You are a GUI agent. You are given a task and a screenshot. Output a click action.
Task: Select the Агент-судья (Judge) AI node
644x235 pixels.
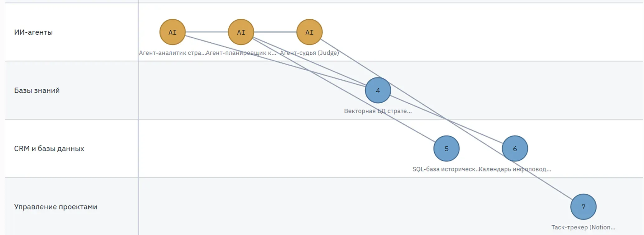309,32
